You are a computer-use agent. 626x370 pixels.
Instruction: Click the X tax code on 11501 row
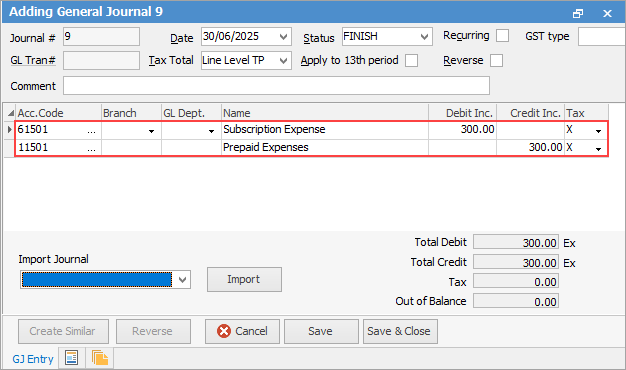[570, 148]
